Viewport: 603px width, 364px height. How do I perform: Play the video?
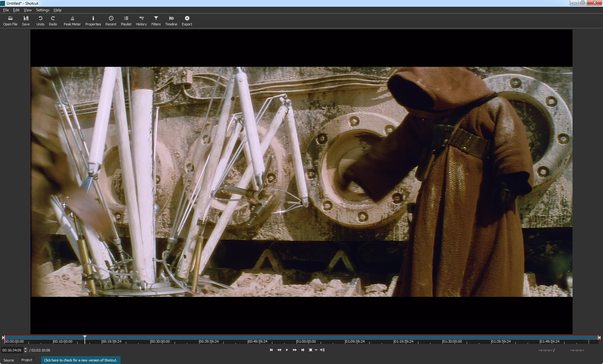tap(287, 350)
